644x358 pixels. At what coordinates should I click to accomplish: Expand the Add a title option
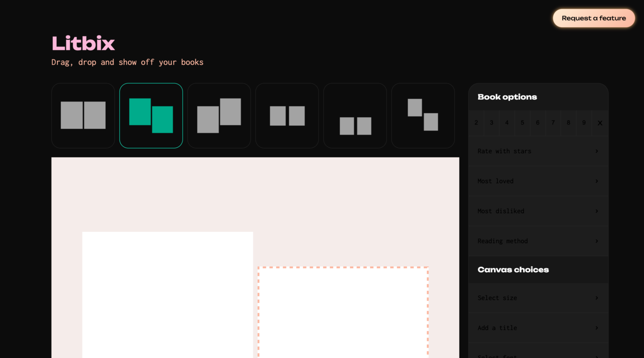click(x=538, y=328)
